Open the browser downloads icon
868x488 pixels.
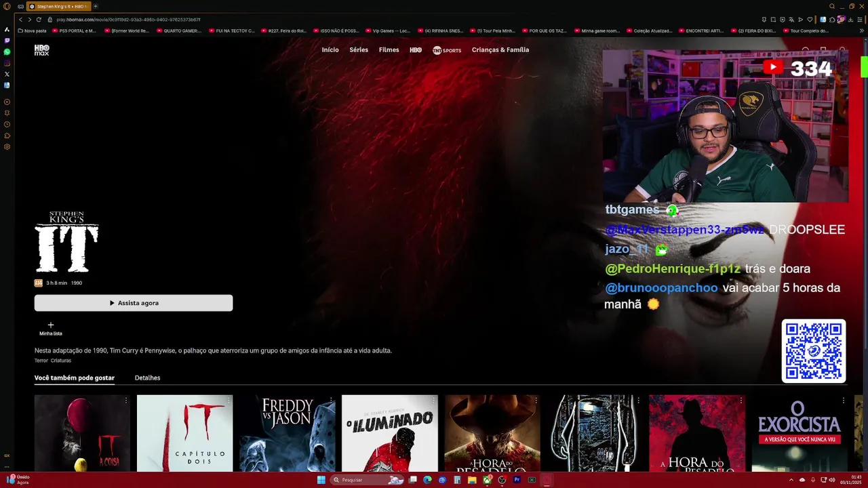[850, 20]
